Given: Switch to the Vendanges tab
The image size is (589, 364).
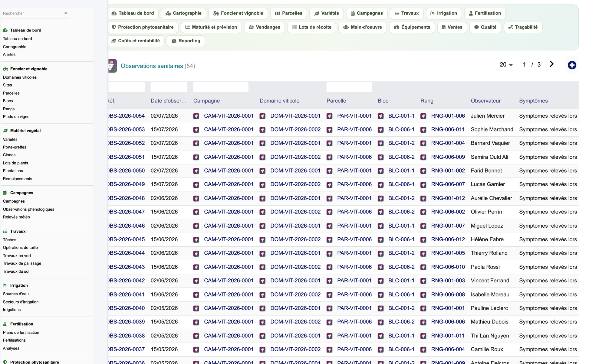Looking at the screenshot, I should (264, 27).
